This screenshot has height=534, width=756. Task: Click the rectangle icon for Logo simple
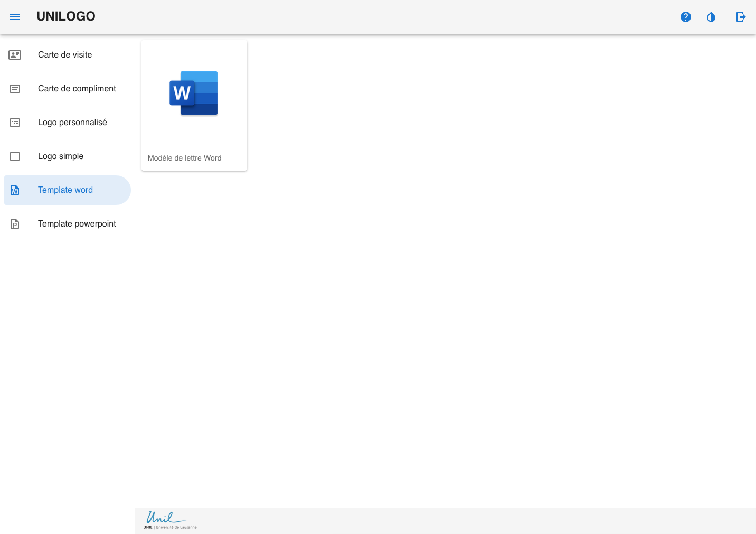pos(15,156)
